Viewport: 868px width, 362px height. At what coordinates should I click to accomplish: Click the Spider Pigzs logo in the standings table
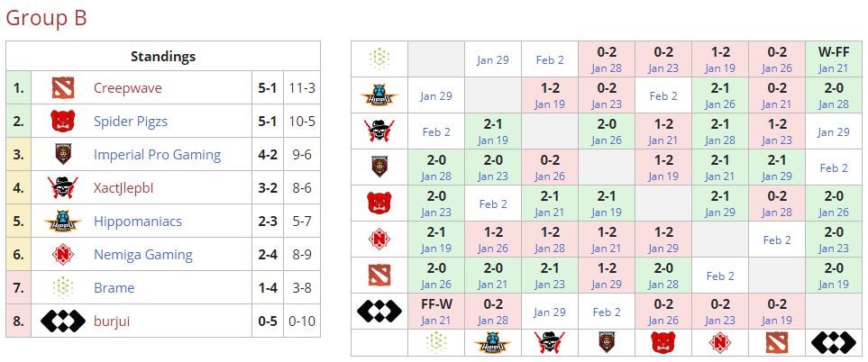[x=62, y=122]
